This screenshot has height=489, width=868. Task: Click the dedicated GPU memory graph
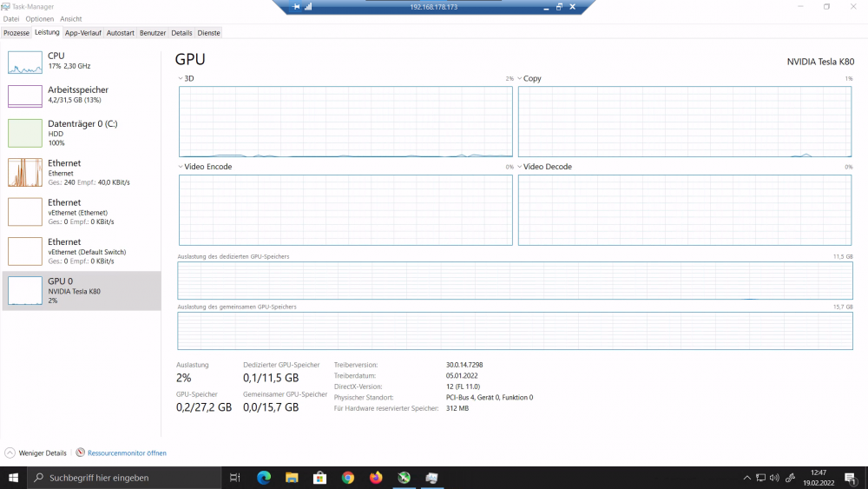(x=515, y=281)
